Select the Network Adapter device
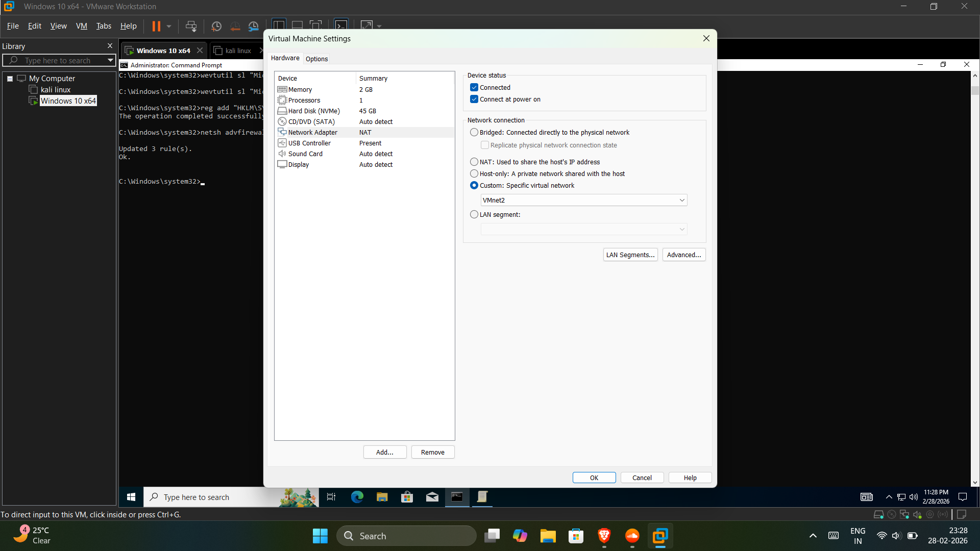Viewport: 980px width, 551px height. point(364,132)
